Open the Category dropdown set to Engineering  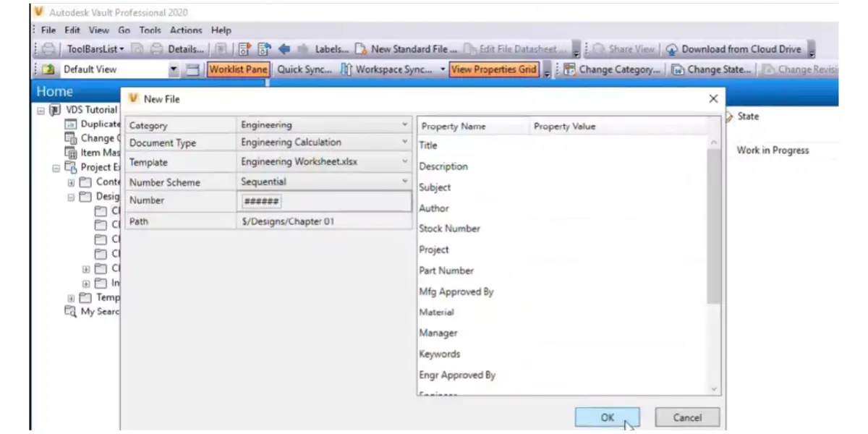point(324,125)
